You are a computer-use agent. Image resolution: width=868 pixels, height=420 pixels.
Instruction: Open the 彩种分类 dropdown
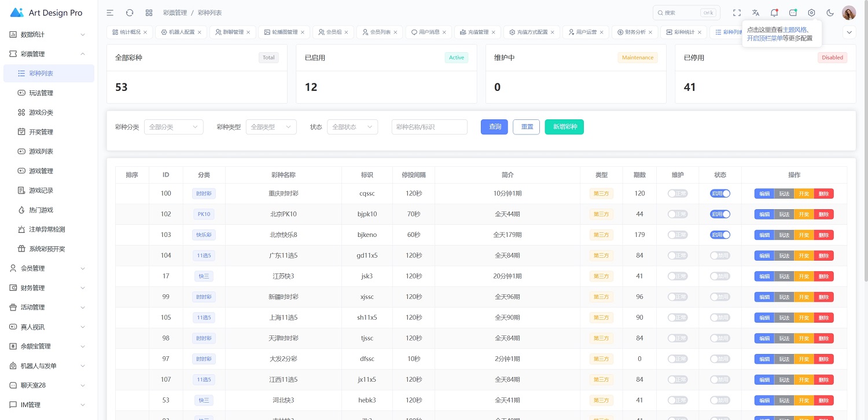tap(174, 127)
